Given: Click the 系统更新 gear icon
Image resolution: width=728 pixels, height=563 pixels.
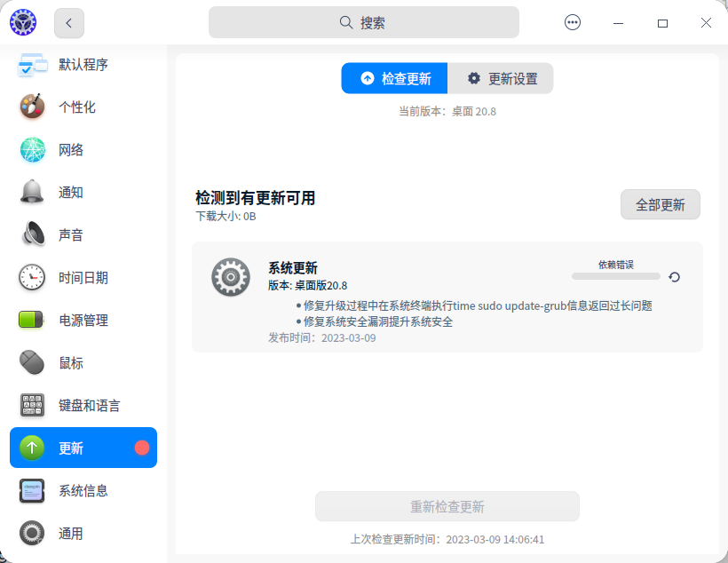Looking at the screenshot, I should (231, 277).
